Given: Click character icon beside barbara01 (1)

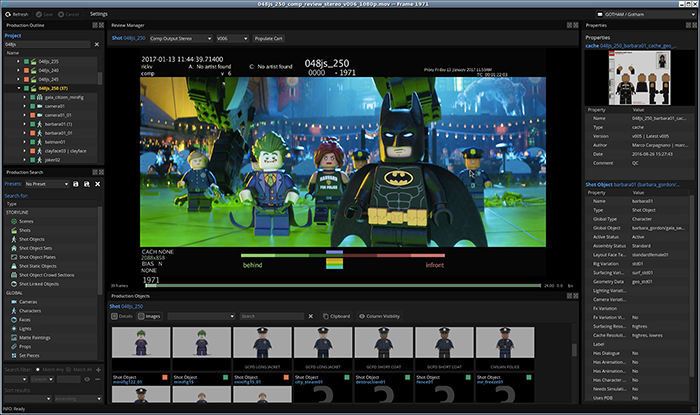Looking at the screenshot, I should click(39, 124).
